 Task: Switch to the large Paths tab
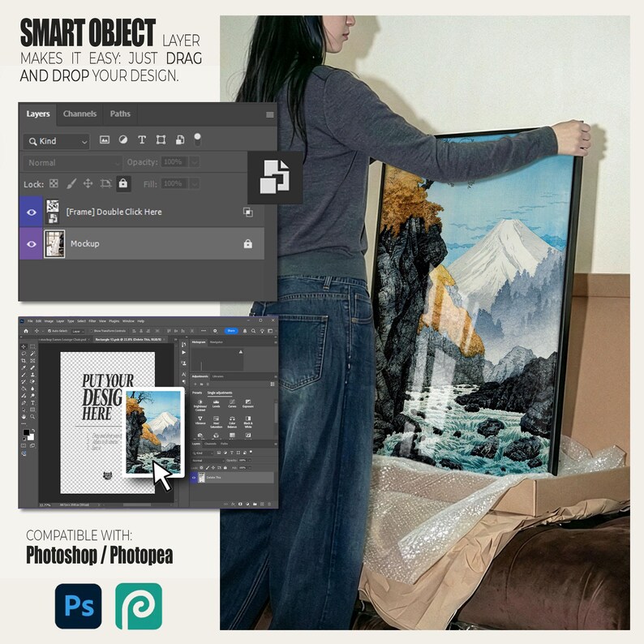point(120,114)
